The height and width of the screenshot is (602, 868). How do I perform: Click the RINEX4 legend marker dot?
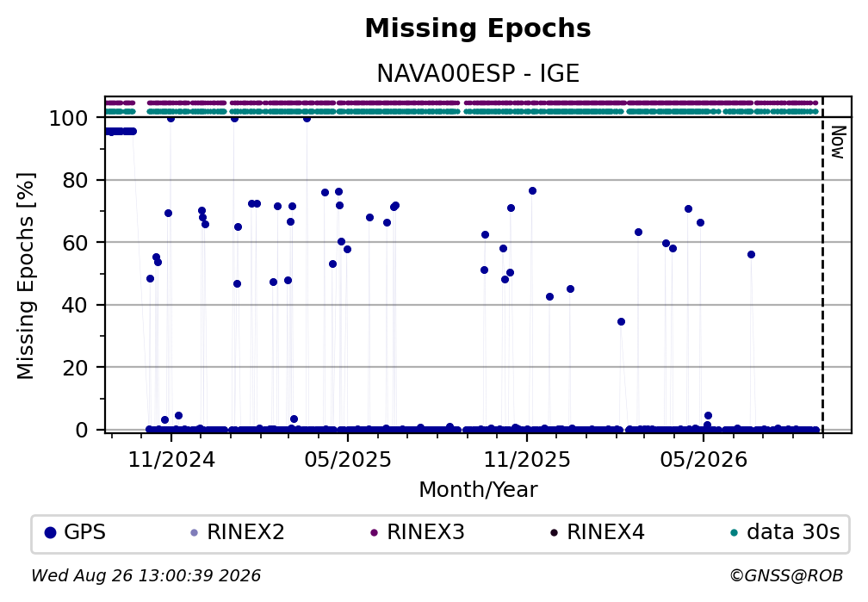(x=554, y=533)
